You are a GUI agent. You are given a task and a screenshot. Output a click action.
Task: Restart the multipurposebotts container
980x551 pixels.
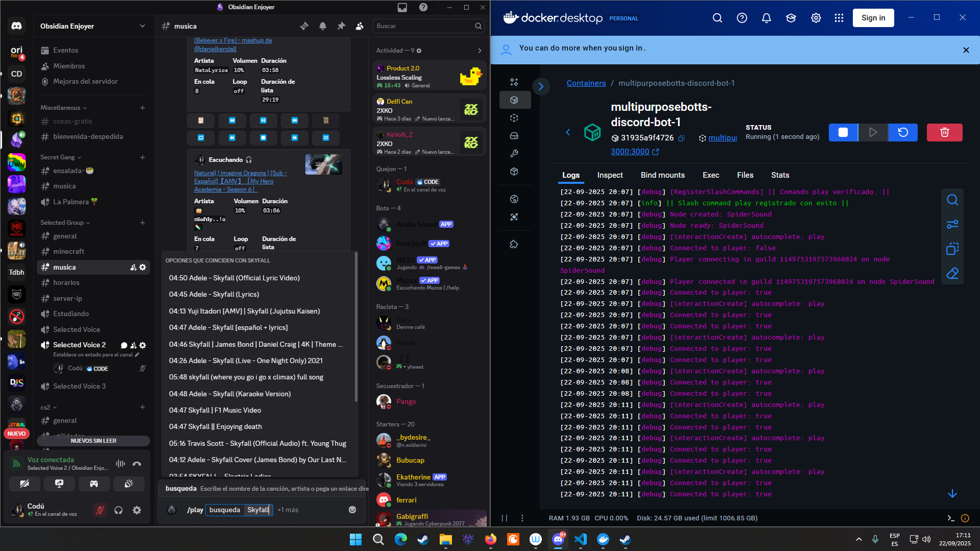[x=903, y=133]
